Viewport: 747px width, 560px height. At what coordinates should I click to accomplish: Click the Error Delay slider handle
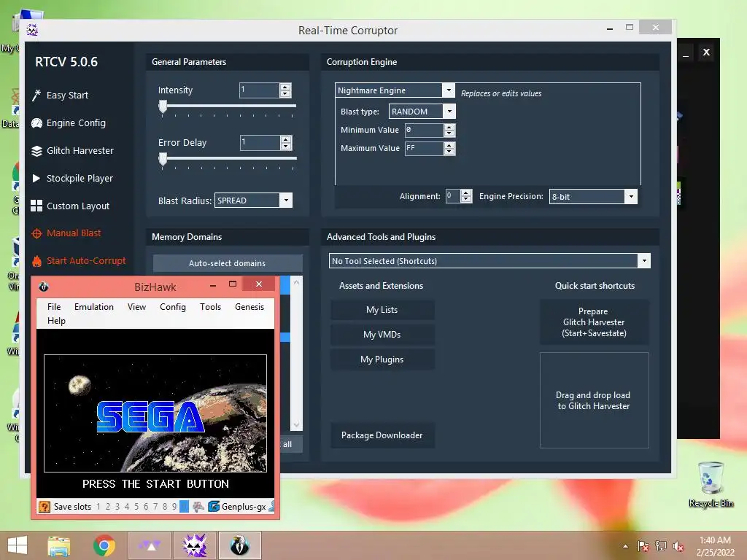pos(163,159)
